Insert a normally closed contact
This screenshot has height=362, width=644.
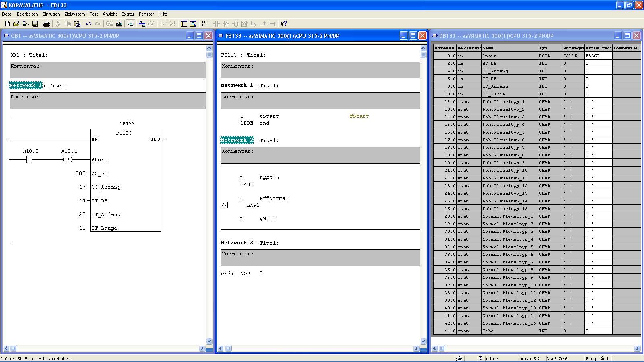click(x=226, y=24)
